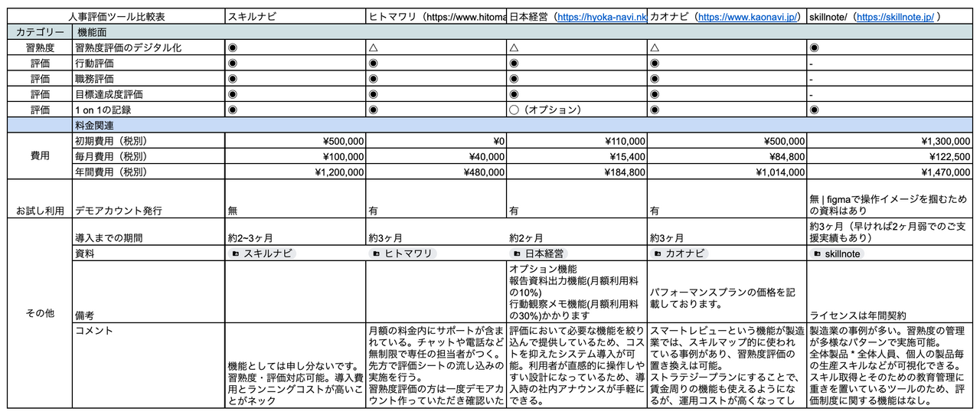This screenshot has height=412, width=980.
Task: Click the 毎月費用（税別） label
Action: pyautogui.click(x=149, y=157)
